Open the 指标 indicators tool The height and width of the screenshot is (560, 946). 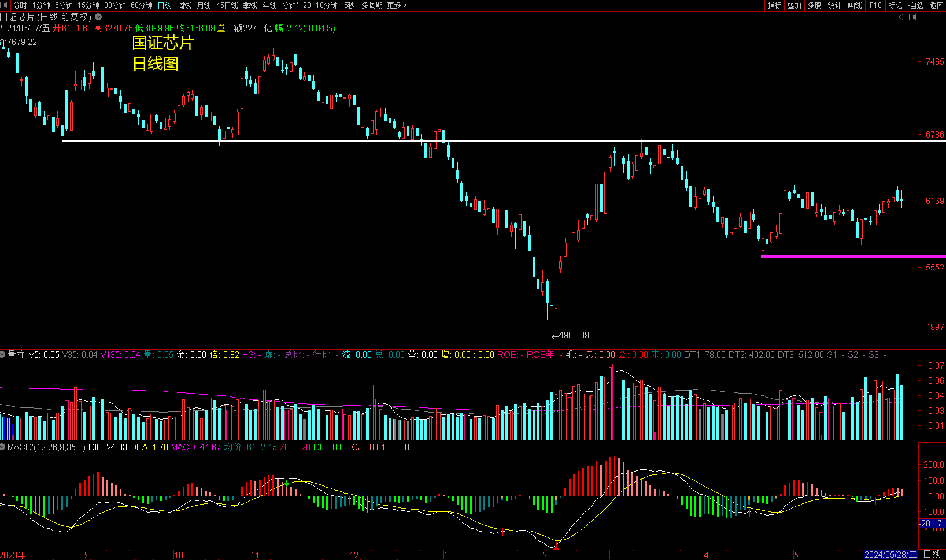point(774,5)
